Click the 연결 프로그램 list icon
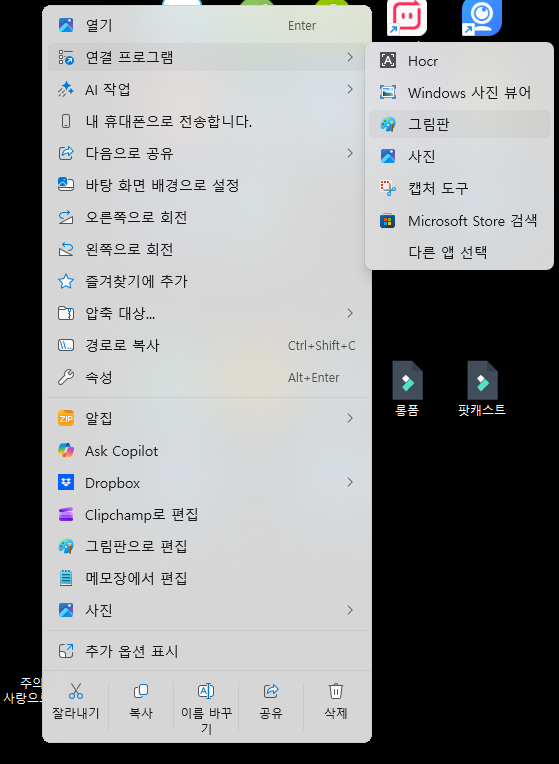 [x=66, y=57]
